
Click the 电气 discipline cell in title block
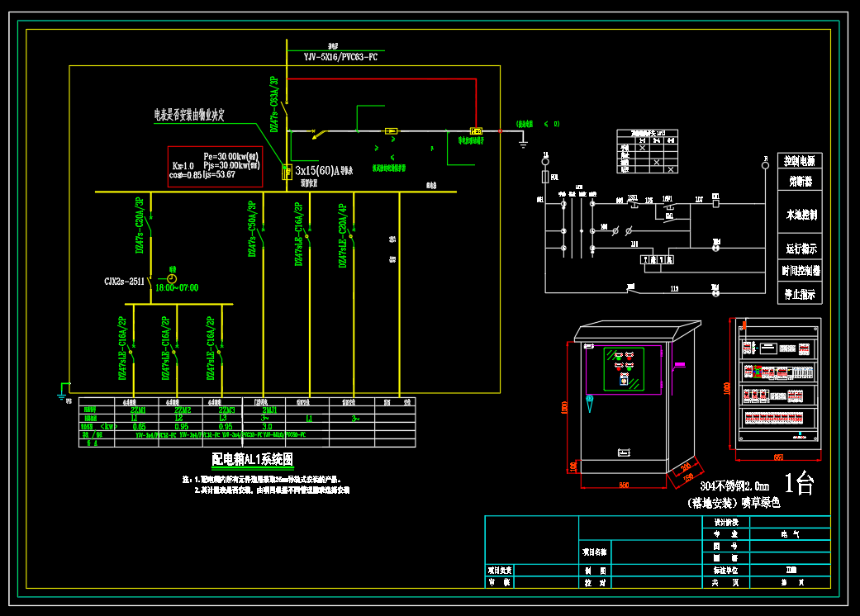[x=790, y=533]
